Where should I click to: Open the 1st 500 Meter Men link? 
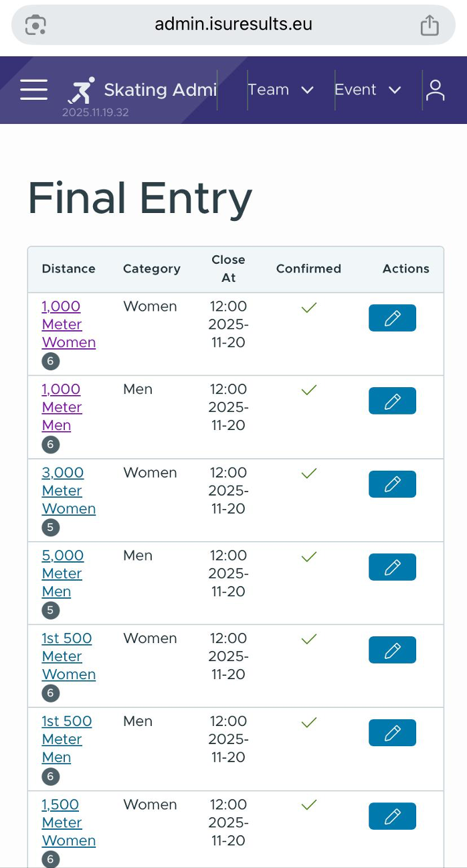tap(66, 739)
